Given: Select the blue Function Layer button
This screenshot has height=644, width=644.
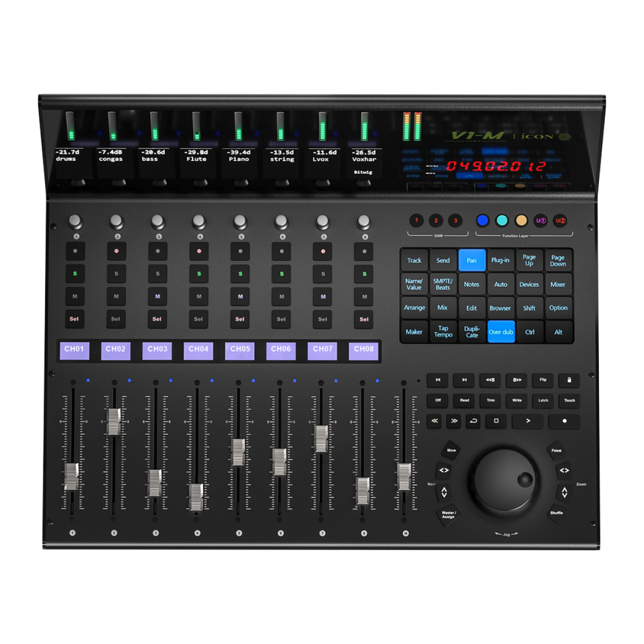Looking at the screenshot, I should [x=482, y=220].
